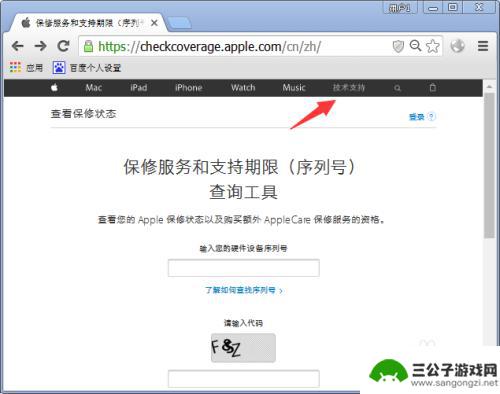
Task: Click the shield icon in address bar
Action: point(398,46)
